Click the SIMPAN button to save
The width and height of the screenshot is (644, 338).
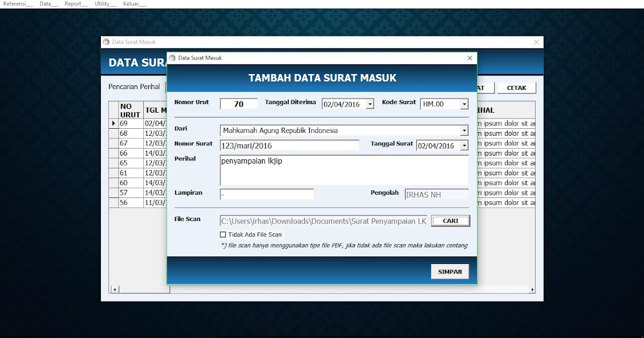450,271
